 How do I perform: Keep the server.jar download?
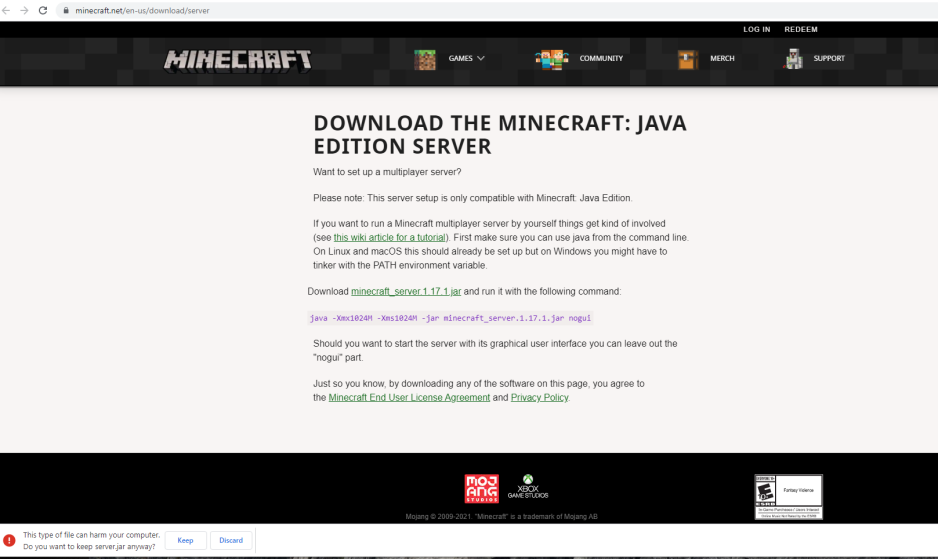pyautogui.click(x=185, y=540)
